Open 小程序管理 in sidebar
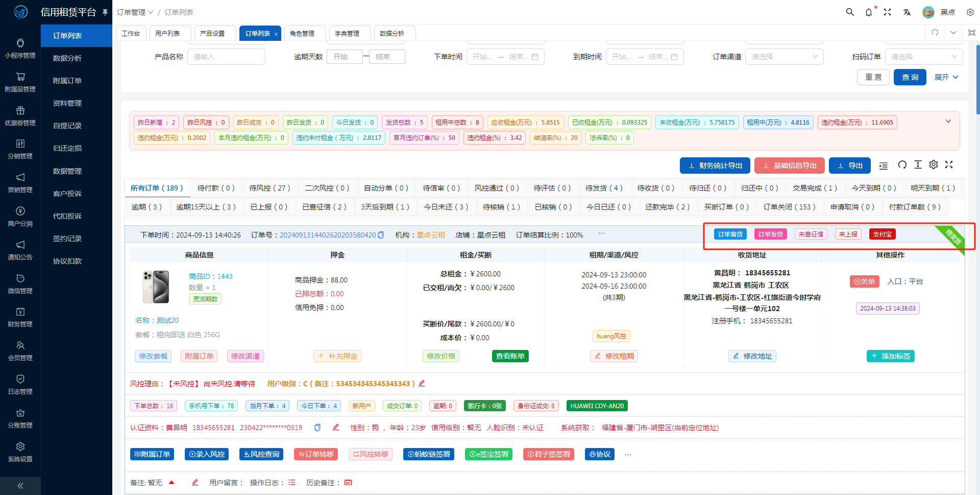The image size is (980, 495). point(20,49)
